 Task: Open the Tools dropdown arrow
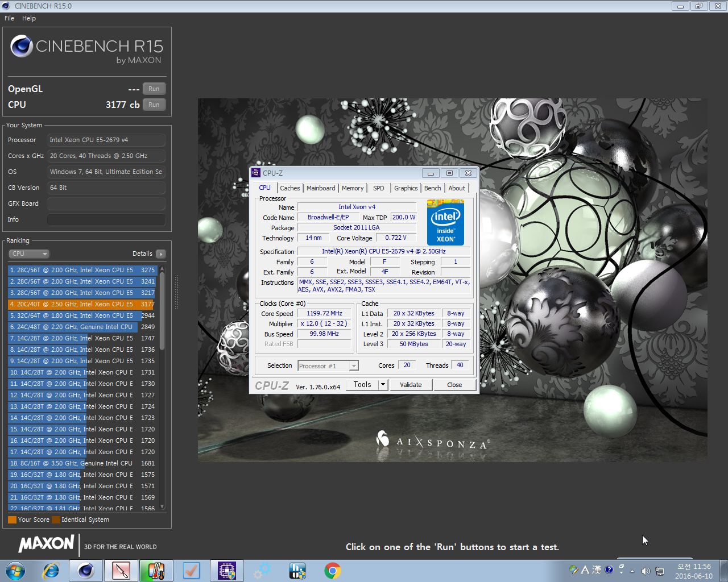383,385
